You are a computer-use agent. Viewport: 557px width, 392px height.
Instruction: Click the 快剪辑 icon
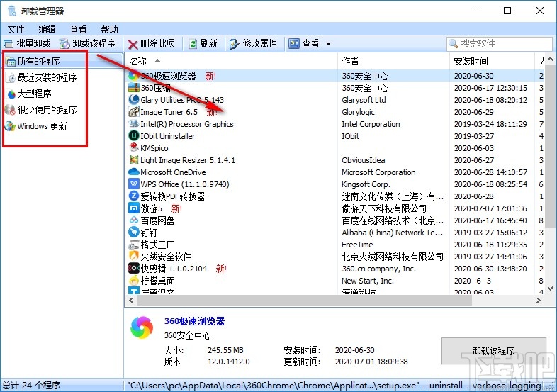[134, 269]
